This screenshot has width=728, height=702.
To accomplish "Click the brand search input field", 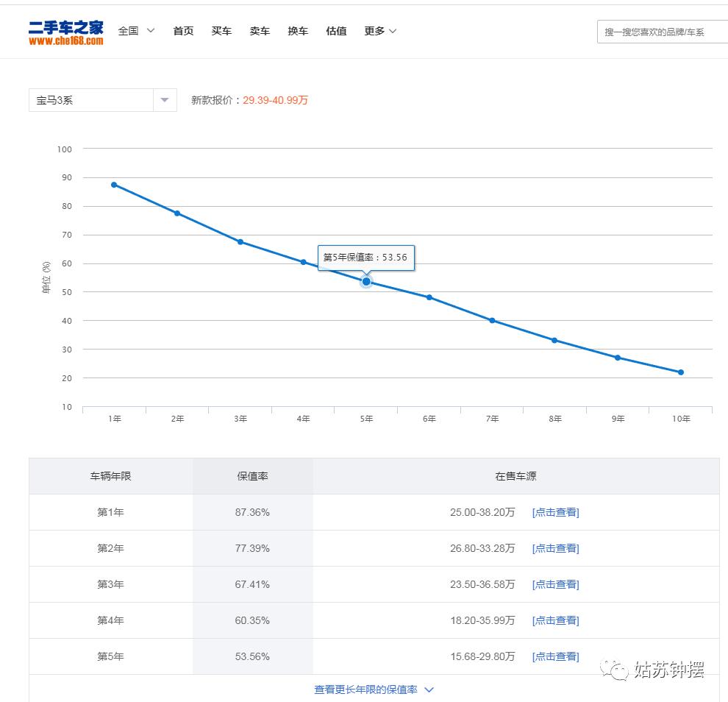I will click(x=662, y=31).
